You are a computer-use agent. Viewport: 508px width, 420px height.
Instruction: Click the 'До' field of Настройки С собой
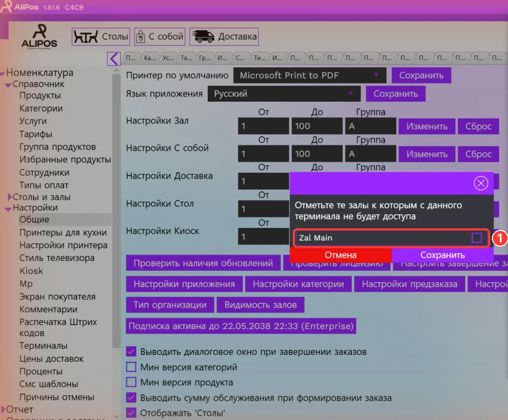click(x=317, y=154)
